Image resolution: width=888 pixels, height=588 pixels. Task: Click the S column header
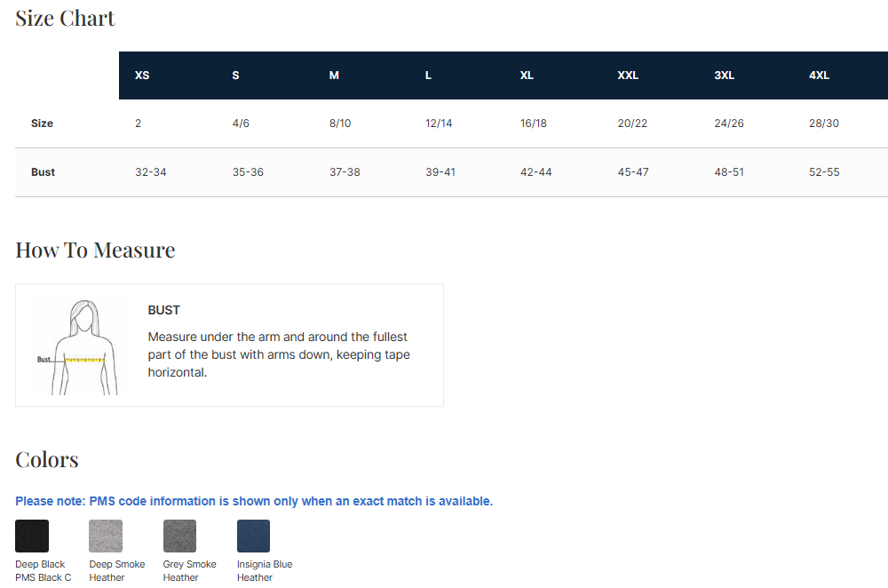[x=235, y=75]
